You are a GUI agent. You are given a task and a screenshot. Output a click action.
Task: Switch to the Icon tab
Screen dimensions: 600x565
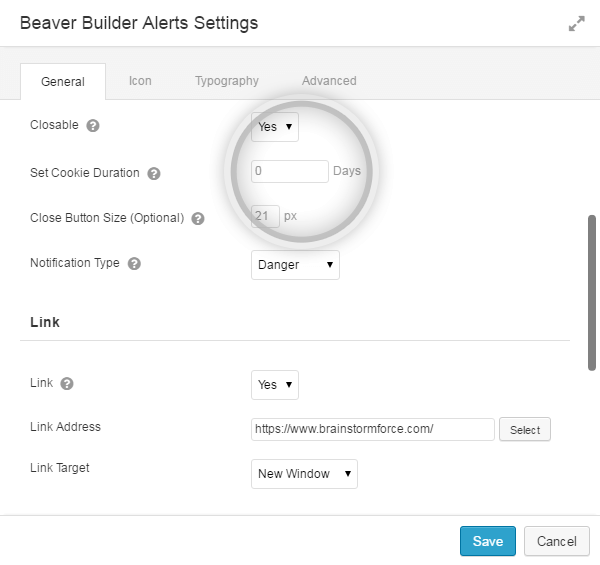(140, 81)
